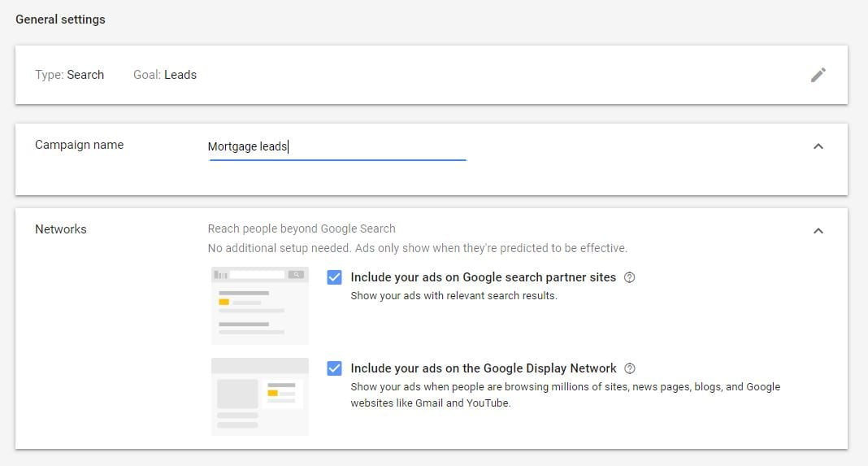
Task: Open help icon beside Google Display Network
Action: tap(630, 368)
